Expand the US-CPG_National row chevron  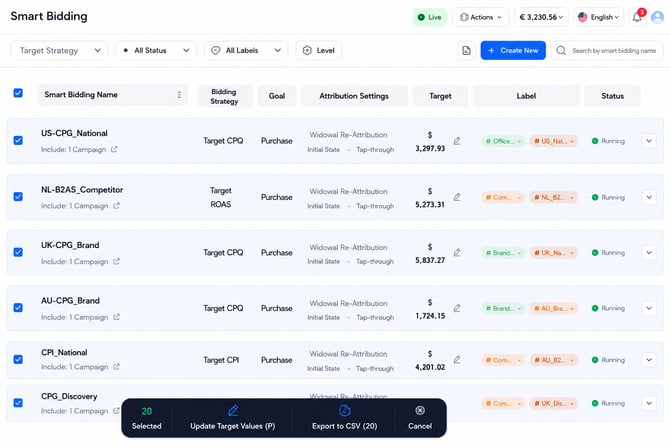tap(649, 141)
